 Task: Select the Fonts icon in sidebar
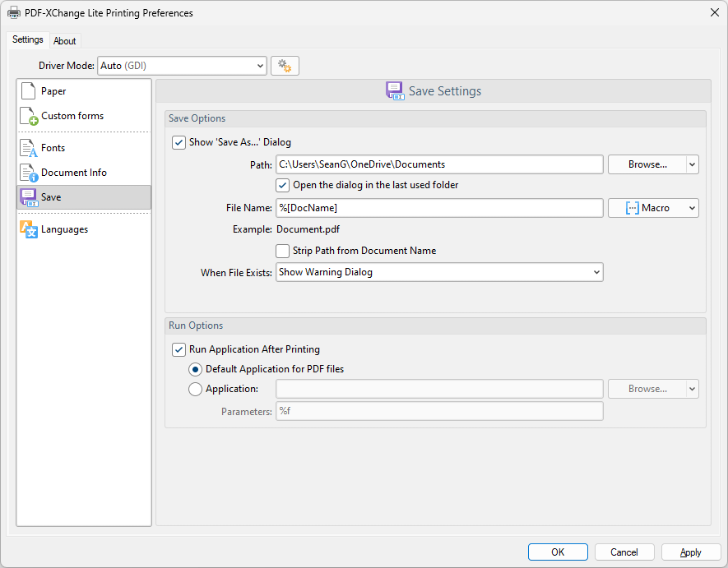click(29, 148)
